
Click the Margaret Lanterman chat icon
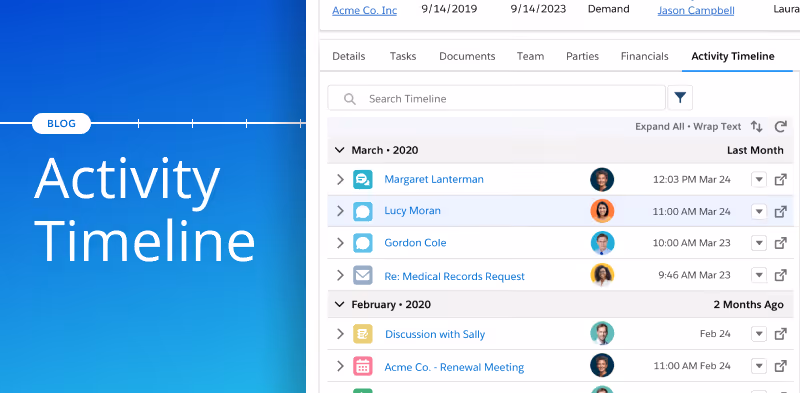[x=363, y=179]
